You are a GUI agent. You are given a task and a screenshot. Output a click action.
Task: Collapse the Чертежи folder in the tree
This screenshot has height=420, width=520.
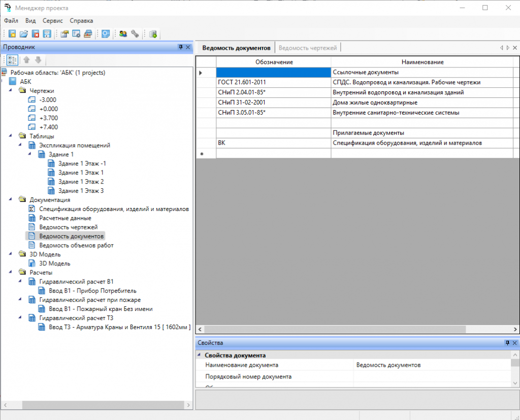click(x=11, y=91)
